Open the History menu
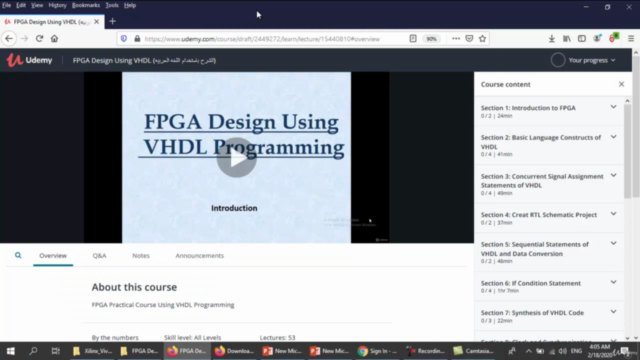This screenshot has height=360, width=640. pyautogui.click(x=58, y=5)
